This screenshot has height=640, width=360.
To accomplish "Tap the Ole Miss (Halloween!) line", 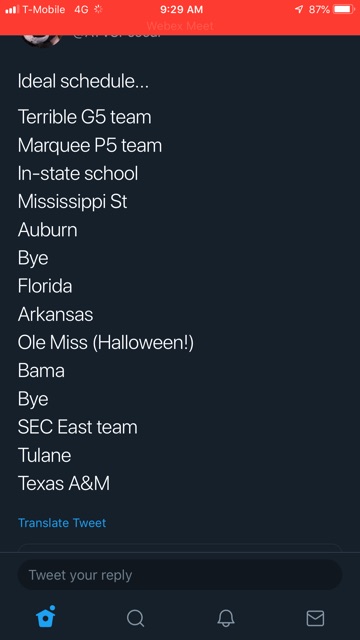I will point(106,342).
